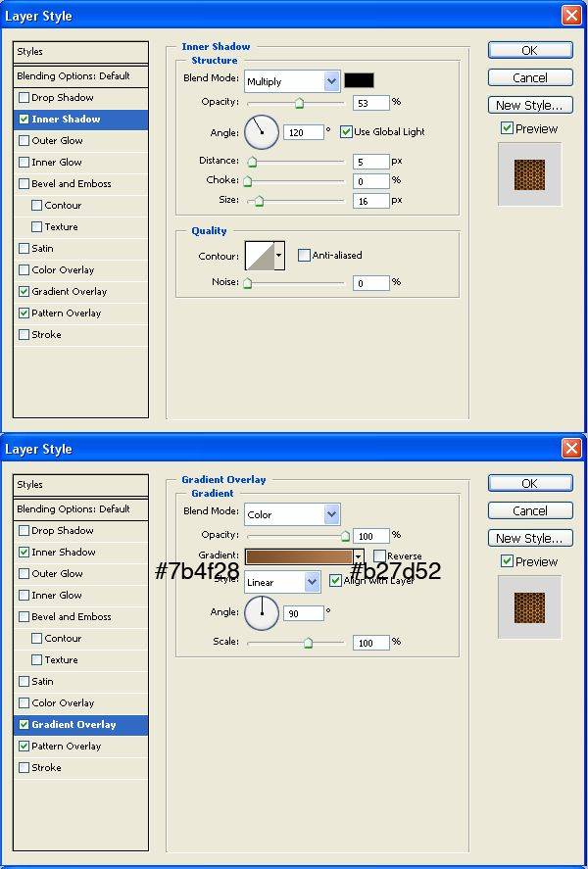Click the preview thumbnail in the Inner Shadow dialog
The image size is (588, 869).
(x=529, y=174)
